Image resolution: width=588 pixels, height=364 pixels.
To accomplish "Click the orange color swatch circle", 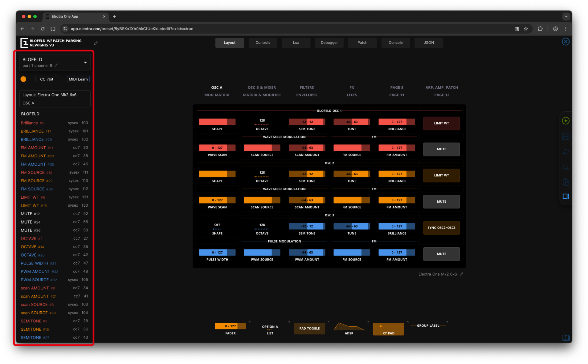I will [x=23, y=79].
